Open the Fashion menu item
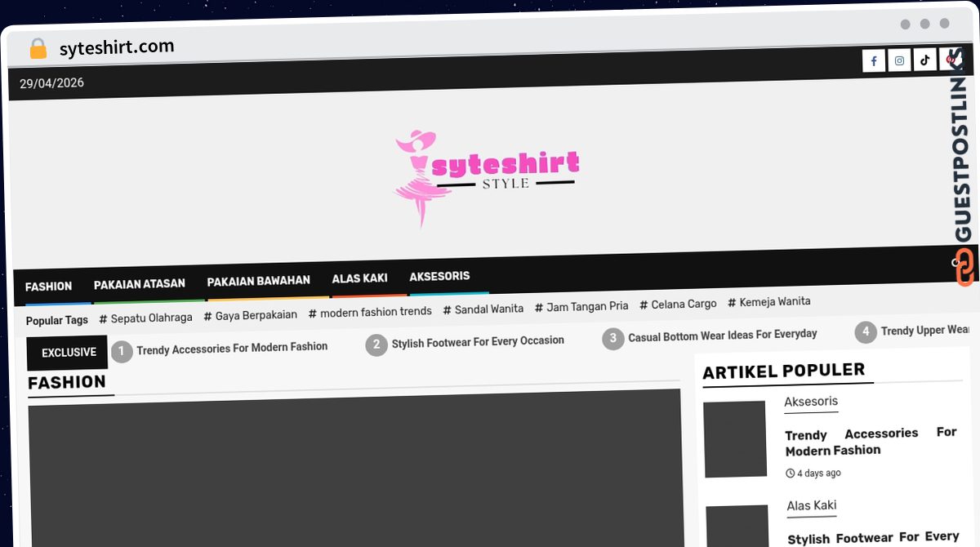Image resolution: width=980 pixels, height=547 pixels. pos(48,287)
